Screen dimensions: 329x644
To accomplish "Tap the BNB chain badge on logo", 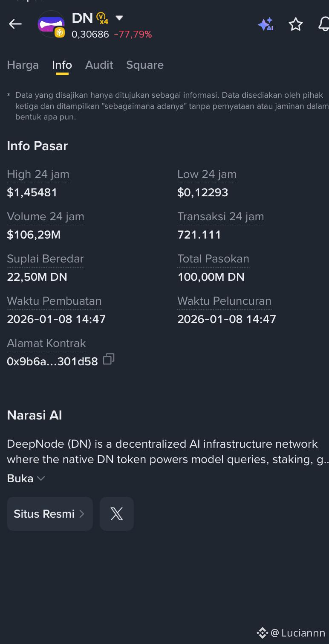I will click(60, 32).
